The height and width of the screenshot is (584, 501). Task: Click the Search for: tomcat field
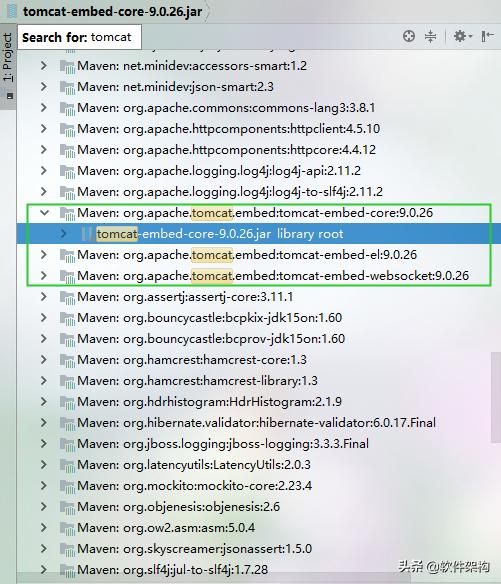[79, 37]
